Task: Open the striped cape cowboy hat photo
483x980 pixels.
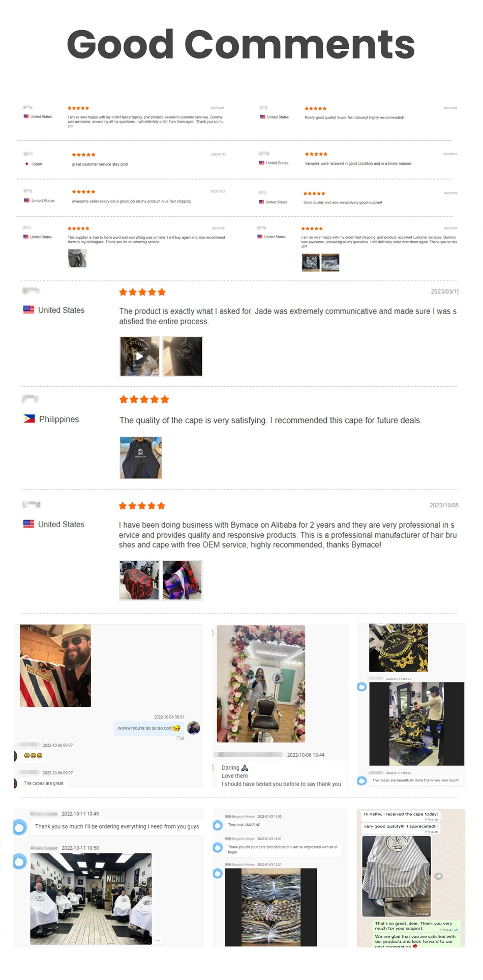Action: (x=55, y=666)
